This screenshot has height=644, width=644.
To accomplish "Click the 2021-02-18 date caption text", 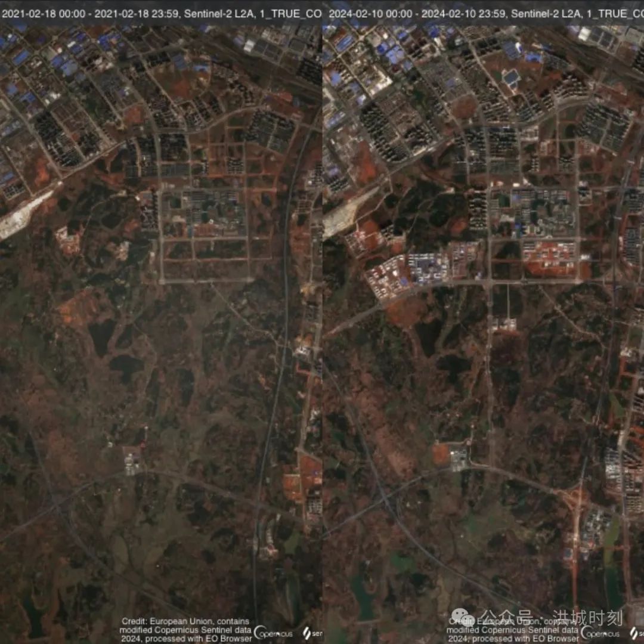I will click(x=162, y=14).
